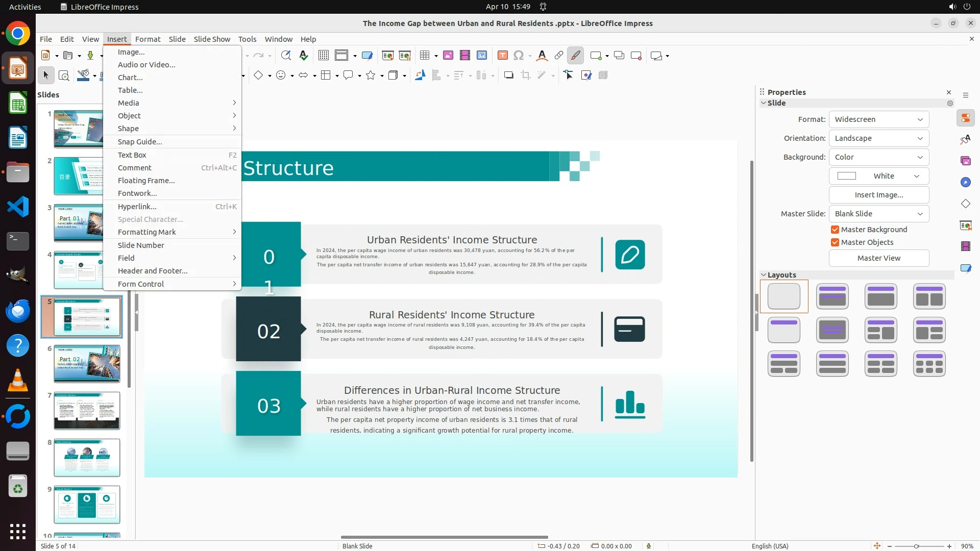Uncheck the Master Objects checkbox
Image resolution: width=980 pixels, height=551 pixels.
[835, 242]
